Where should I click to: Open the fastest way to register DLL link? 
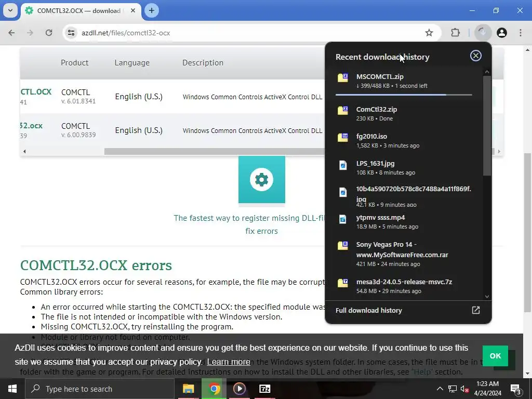click(x=250, y=224)
